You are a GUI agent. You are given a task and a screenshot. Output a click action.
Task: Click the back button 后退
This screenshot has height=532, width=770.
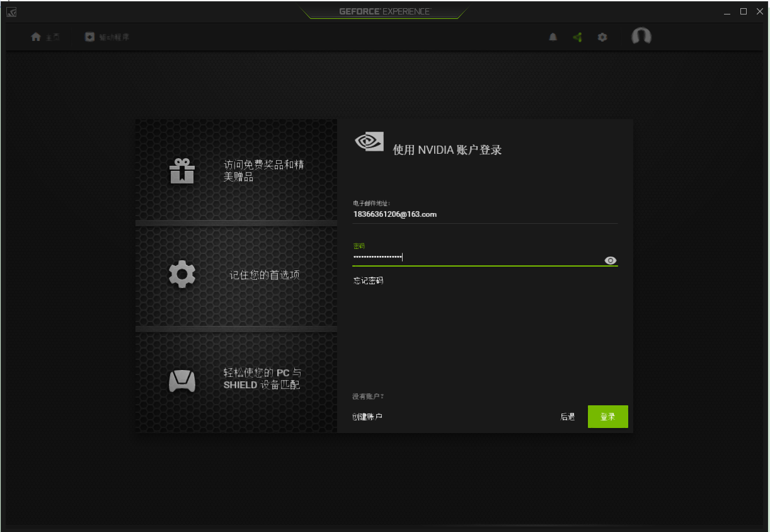click(x=568, y=417)
